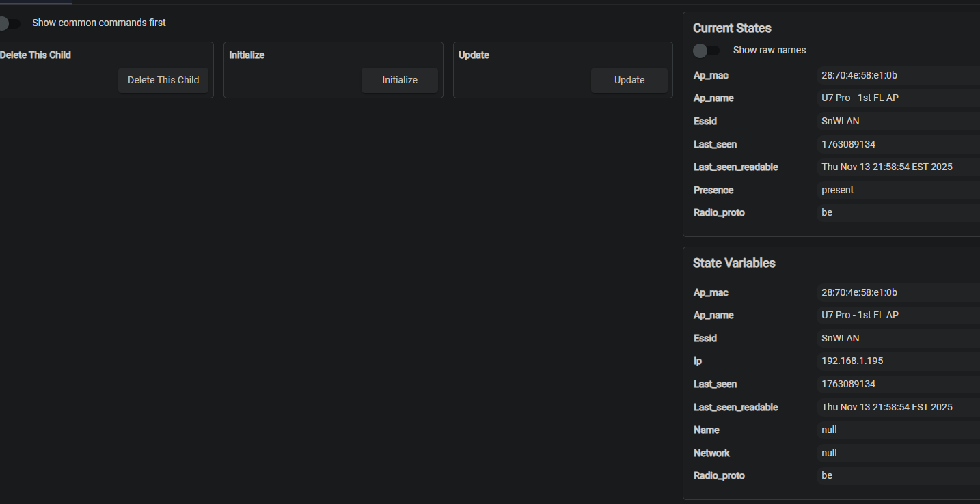Click the Name state variable null value
This screenshot has height=504, width=980.
(x=829, y=430)
